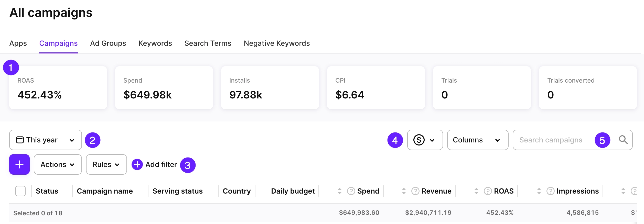Viewport: 644px width, 224px height.
Task: Click the purple plus create campaign button
Action: pos(19,164)
